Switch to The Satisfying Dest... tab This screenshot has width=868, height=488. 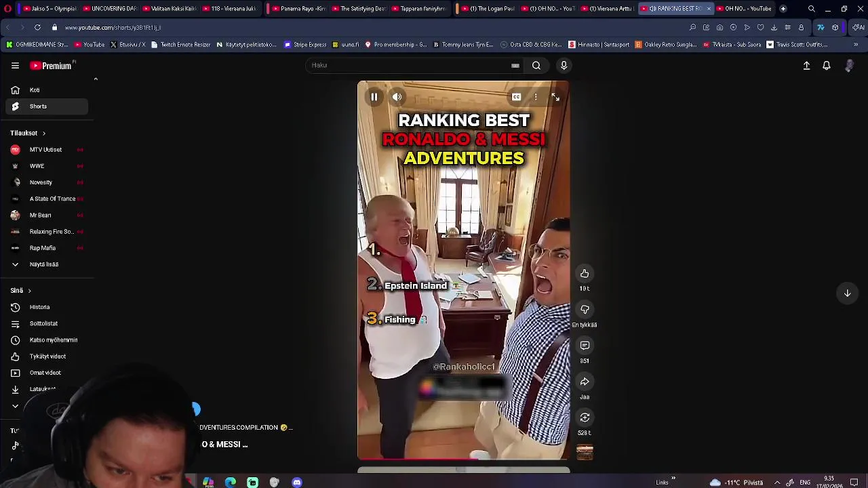pyautogui.click(x=358, y=9)
